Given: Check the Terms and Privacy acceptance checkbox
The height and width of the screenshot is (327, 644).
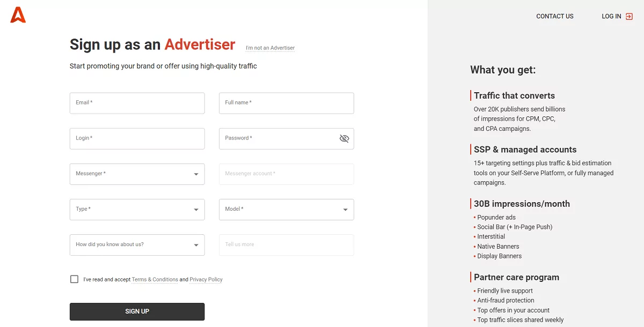Looking at the screenshot, I should click(74, 279).
